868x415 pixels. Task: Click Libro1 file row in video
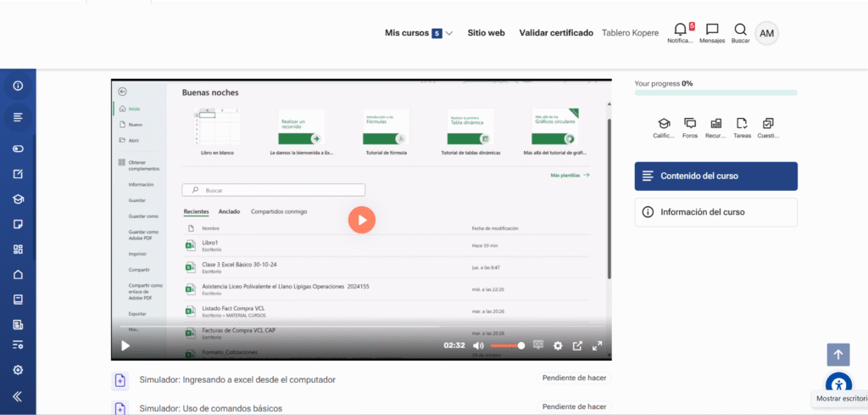point(387,245)
